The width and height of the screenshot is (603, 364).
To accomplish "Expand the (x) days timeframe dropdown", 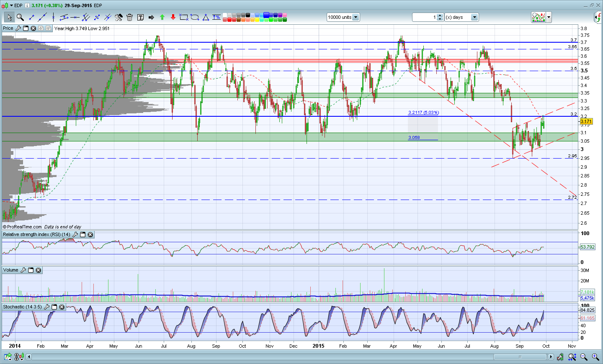I will 474,17.
